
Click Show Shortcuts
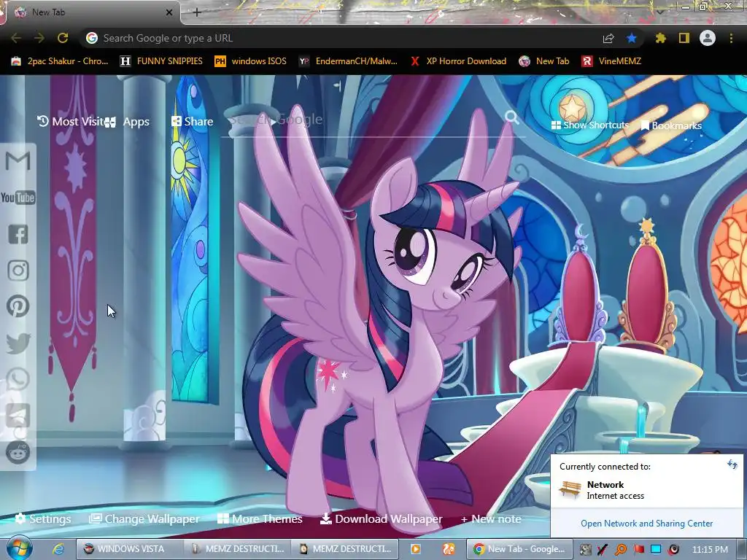click(590, 125)
